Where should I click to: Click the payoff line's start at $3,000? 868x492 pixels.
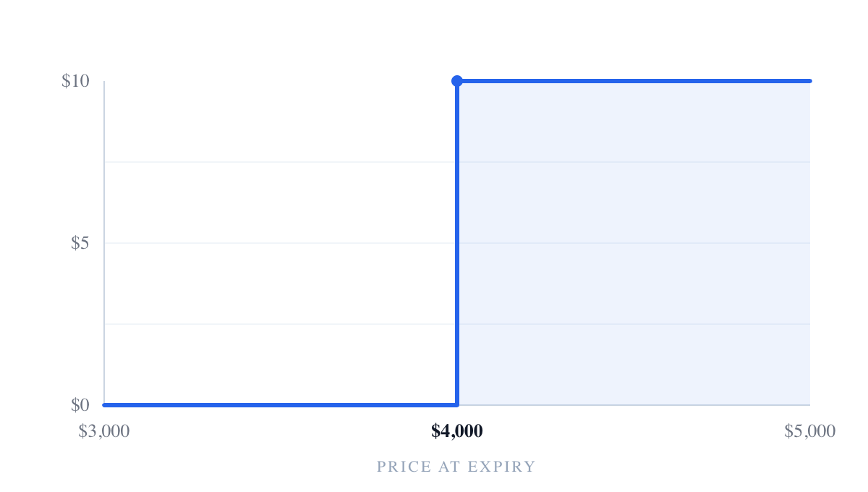[105, 405]
